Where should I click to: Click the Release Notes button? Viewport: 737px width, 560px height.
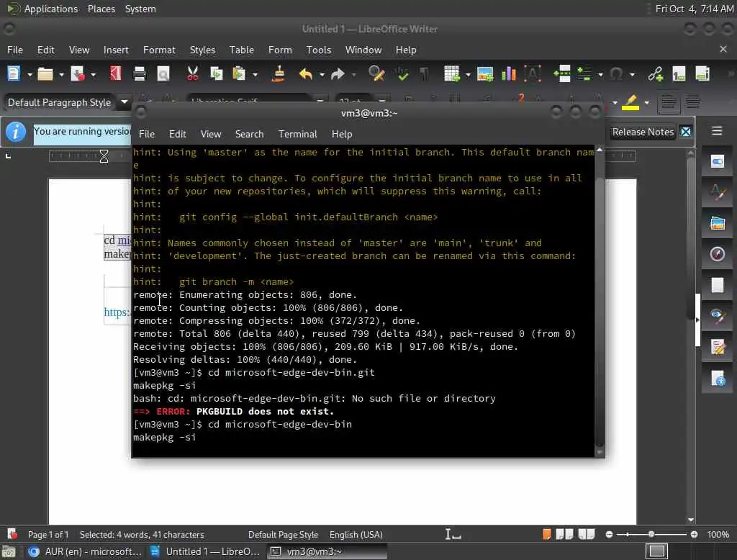coord(643,132)
